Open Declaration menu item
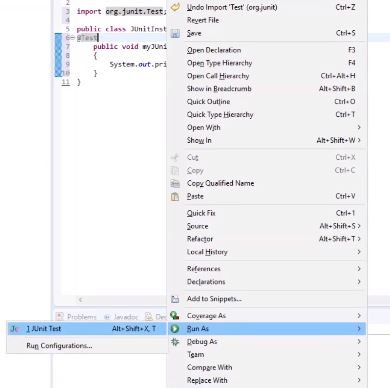 [x=267, y=50]
